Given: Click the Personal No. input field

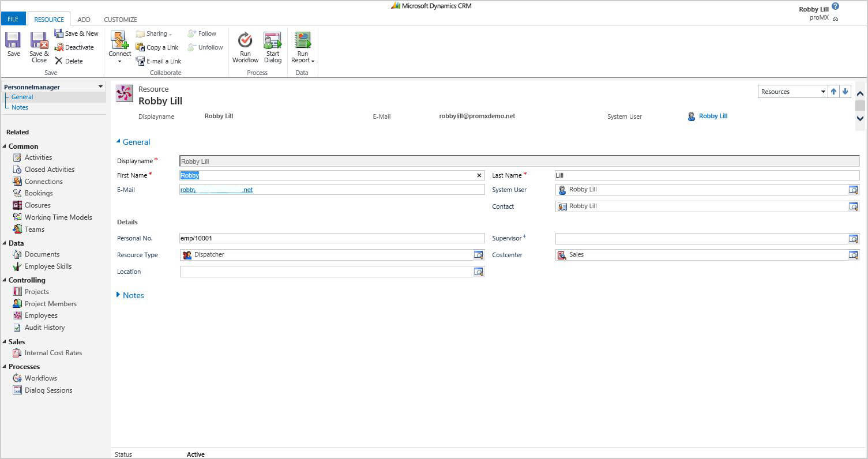Looking at the screenshot, I should point(332,238).
